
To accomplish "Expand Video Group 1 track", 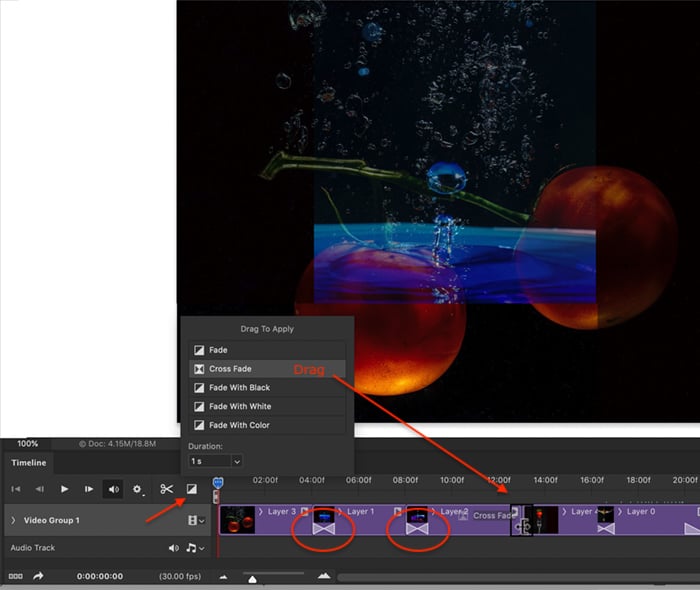I will [13, 520].
